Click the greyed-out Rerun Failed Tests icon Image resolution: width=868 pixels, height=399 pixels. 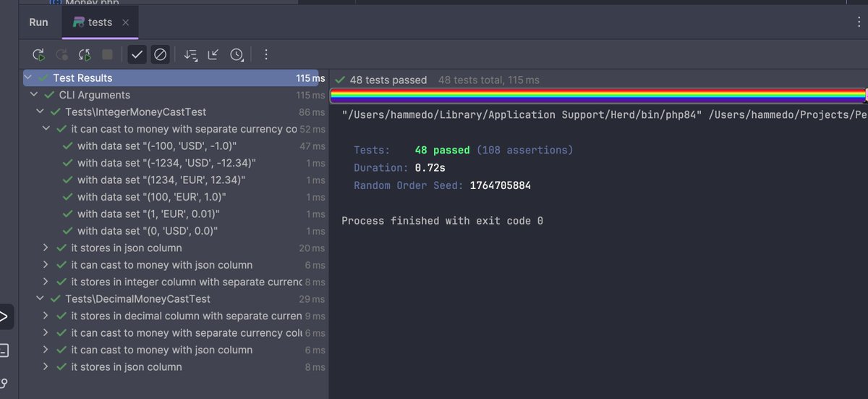point(62,54)
